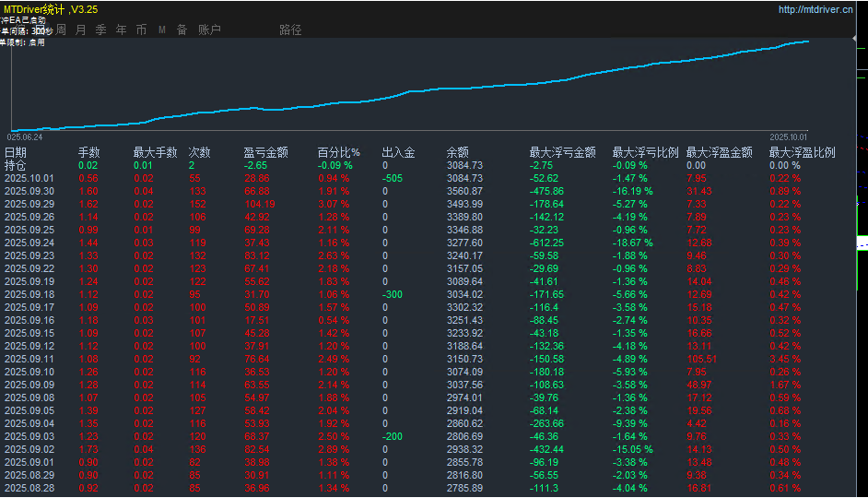Click the -200 deposit/withdrawal value
The width and height of the screenshot is (868, 498).
(393, 436)
